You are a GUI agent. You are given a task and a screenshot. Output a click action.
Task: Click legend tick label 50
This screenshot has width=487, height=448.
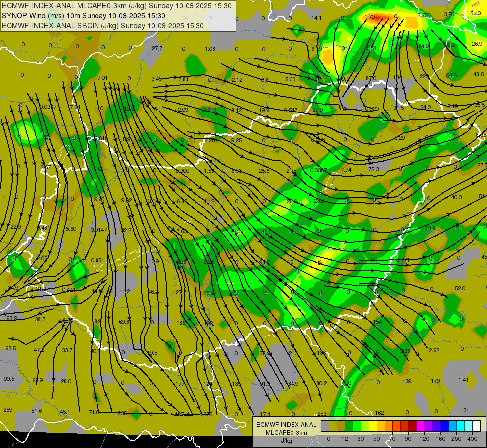tap(377, 439)
